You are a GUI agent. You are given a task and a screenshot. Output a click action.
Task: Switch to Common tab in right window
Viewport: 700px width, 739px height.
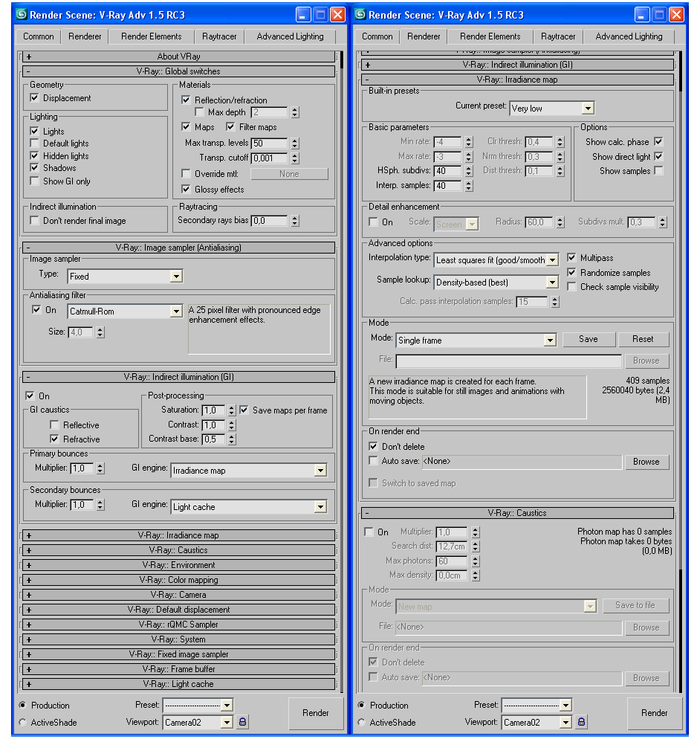(x=377, y=36)
